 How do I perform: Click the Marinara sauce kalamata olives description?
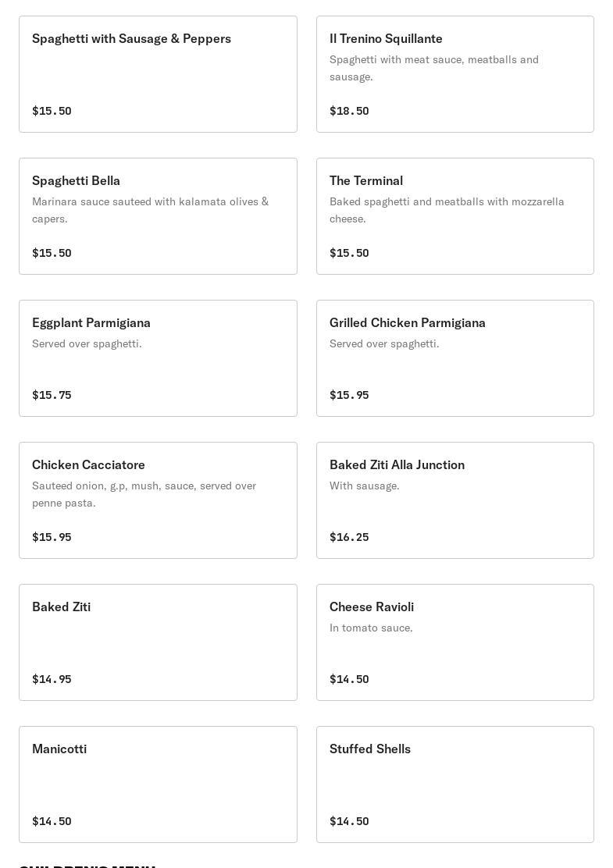click(x=150, y=210)
